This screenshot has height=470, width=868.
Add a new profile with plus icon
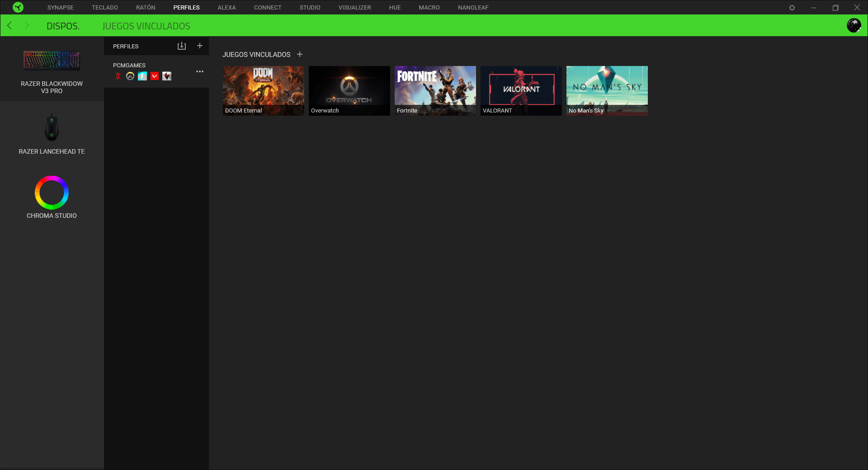coord(200,46)
